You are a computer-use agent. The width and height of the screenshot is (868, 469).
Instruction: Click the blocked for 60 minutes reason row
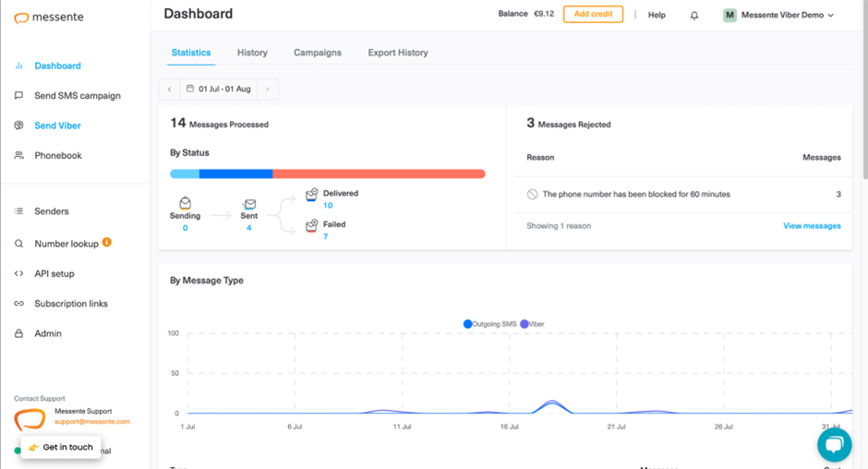[x=683, y=195]
